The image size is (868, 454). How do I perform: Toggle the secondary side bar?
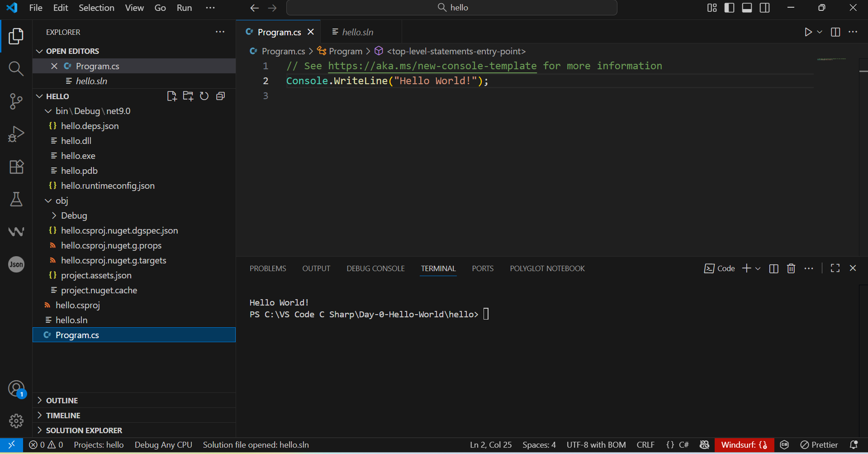(764, 8)
